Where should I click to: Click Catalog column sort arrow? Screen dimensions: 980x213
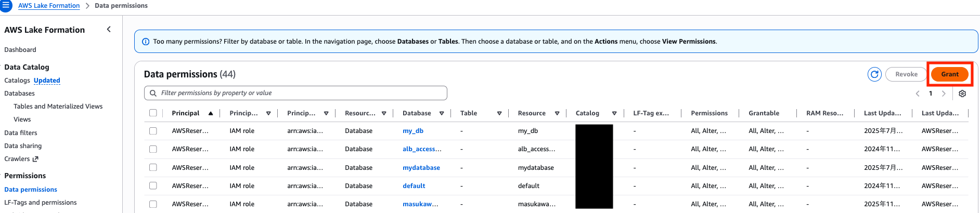pyautogui.click(x=614, y=113)
